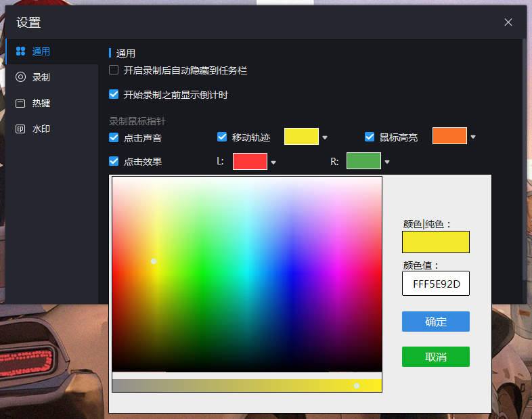This screenshot has width=532, height=419.
Task: Click the red L: click-effect swatch
Action: (x=250, y=161)
